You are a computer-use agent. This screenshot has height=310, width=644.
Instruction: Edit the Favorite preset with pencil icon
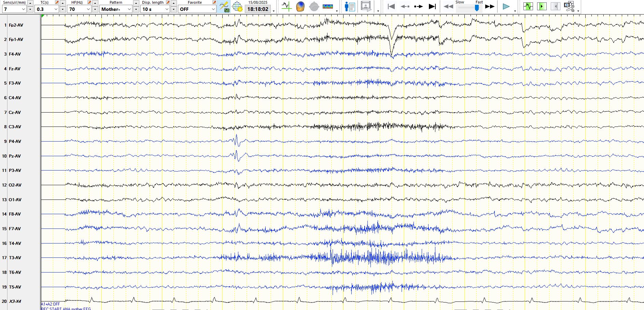[214, 2]
